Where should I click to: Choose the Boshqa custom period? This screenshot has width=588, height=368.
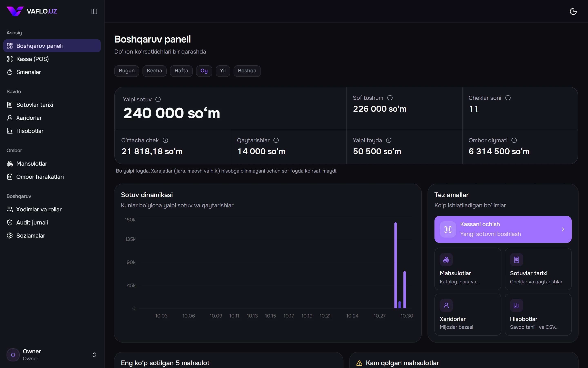(247, 71)
